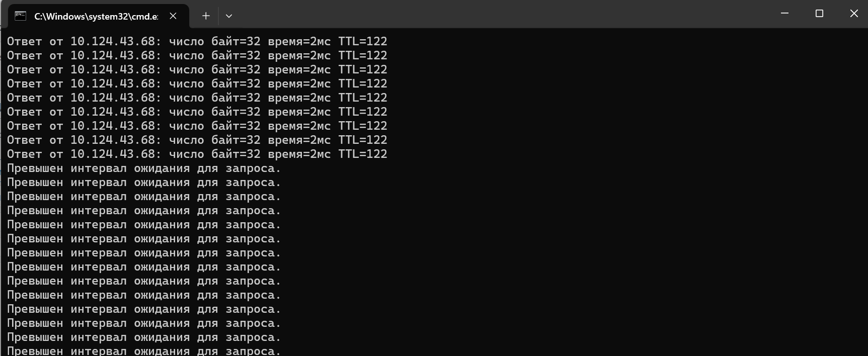Close the cmd.exe tab
The width and height of the screenshot is (868, 356).
(x=173, y=16)
